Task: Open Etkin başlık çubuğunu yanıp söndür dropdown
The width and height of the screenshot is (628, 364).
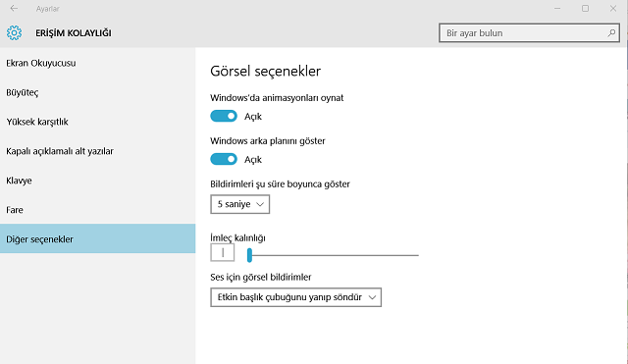Action: tap(296, 297)
